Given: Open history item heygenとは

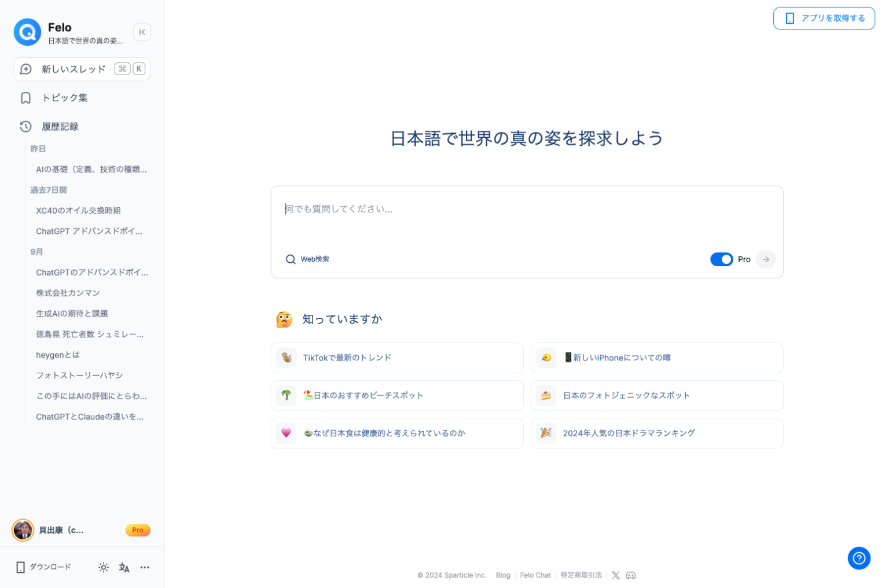Looking at the screenshot, I should 58,355.
